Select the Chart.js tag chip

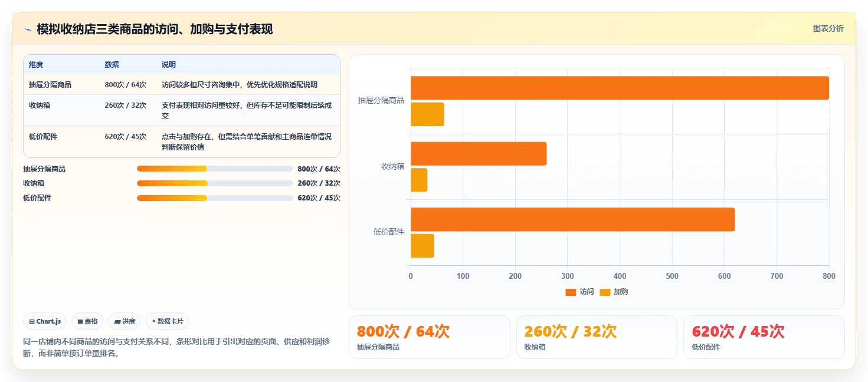[45, 321]
